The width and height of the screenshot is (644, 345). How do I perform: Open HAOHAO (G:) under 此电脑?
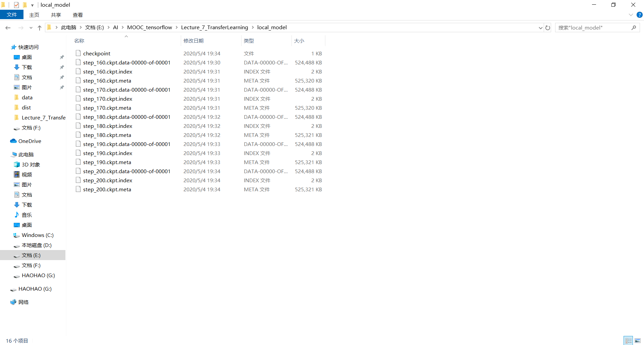point(38,275)
